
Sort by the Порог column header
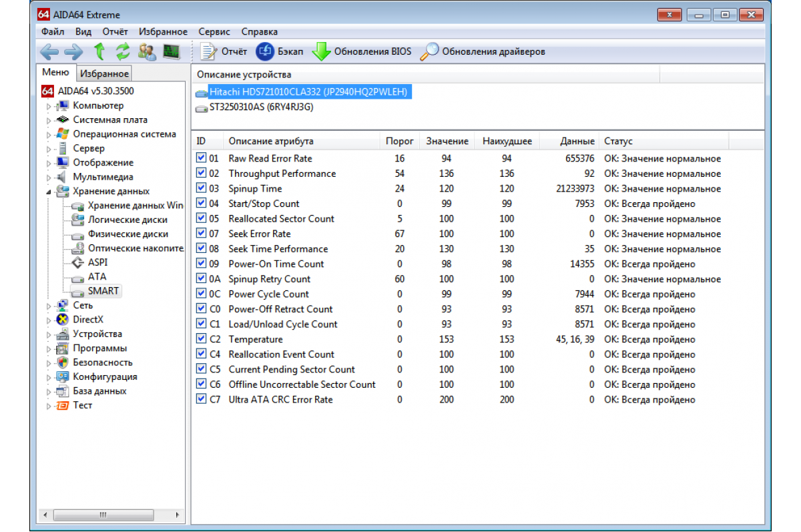(x=400, y=141)
